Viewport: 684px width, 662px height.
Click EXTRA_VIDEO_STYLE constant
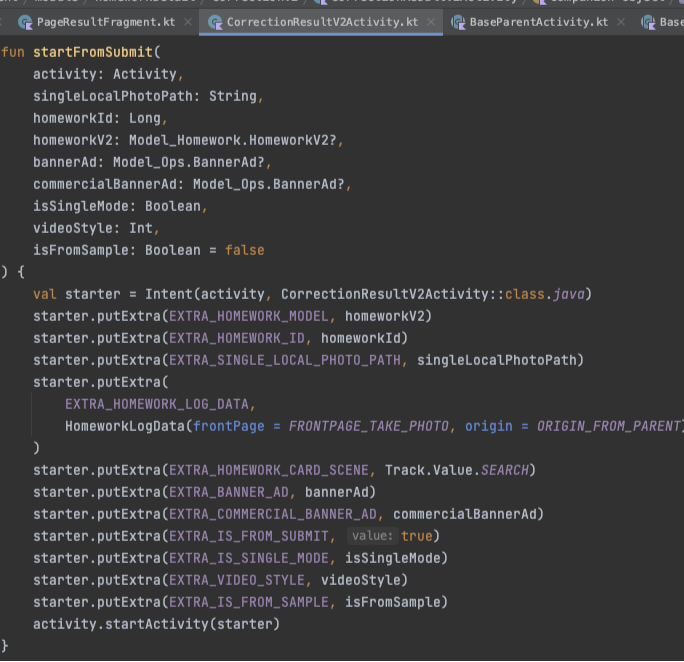click(237, 580)
